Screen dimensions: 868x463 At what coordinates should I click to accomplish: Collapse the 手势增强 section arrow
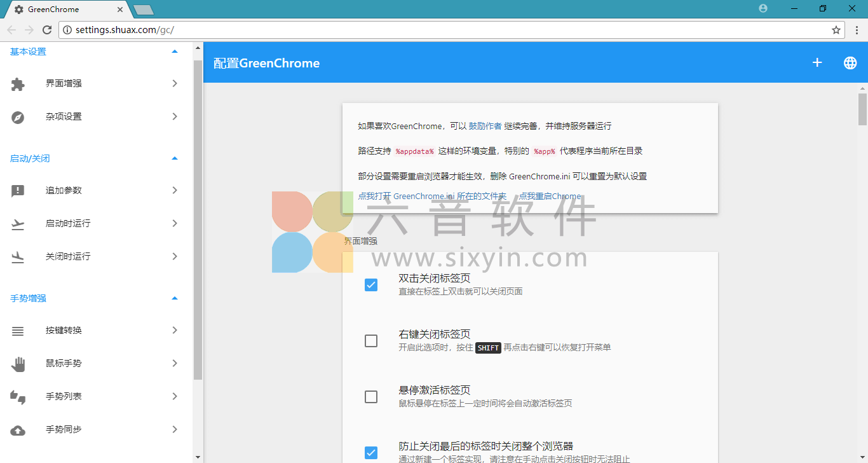click(175, 298)
